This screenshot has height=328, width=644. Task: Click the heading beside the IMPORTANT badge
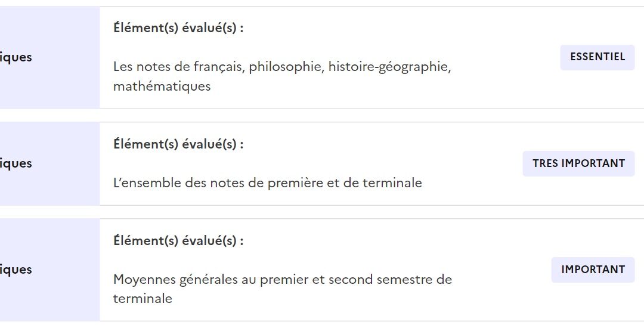point(178,240)
